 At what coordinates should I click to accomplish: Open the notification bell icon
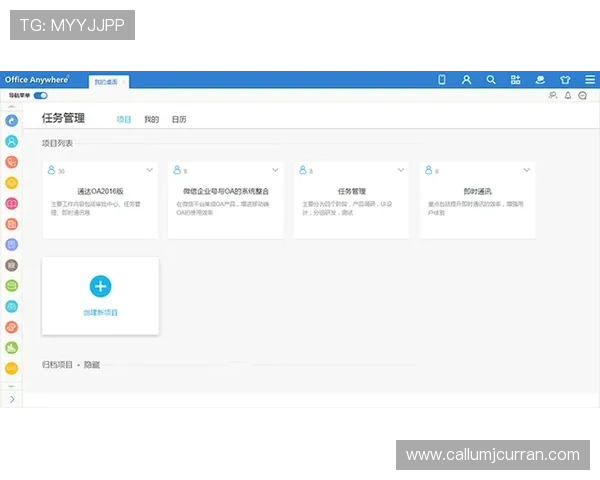click(568, 95)
